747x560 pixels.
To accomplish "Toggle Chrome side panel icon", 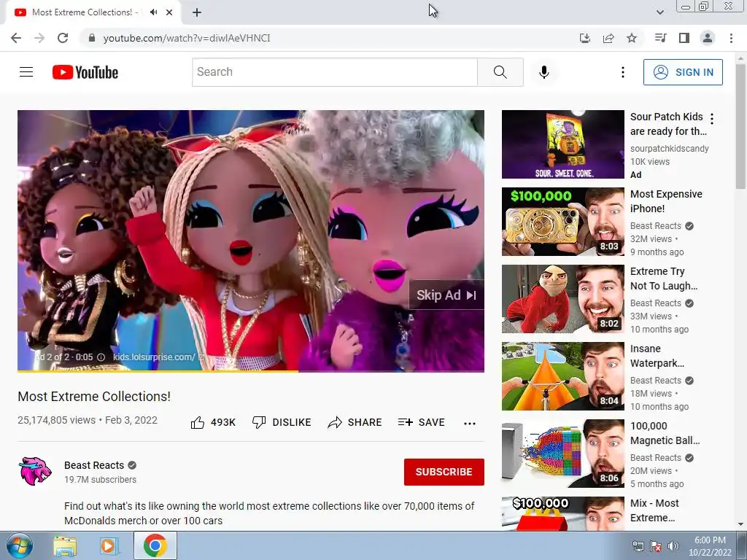I will (684, 38).
